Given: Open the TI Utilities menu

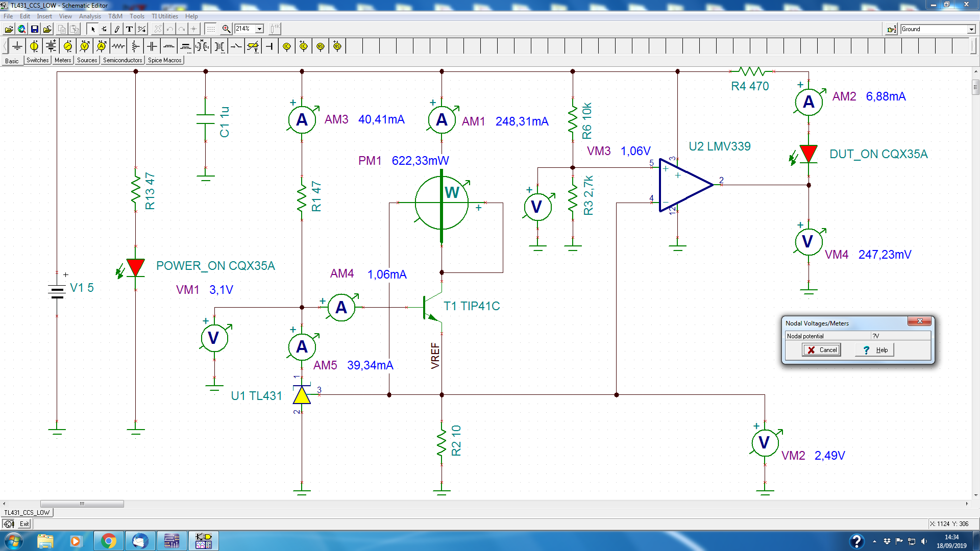Looking at the screenshot, I should coord(165,16).
